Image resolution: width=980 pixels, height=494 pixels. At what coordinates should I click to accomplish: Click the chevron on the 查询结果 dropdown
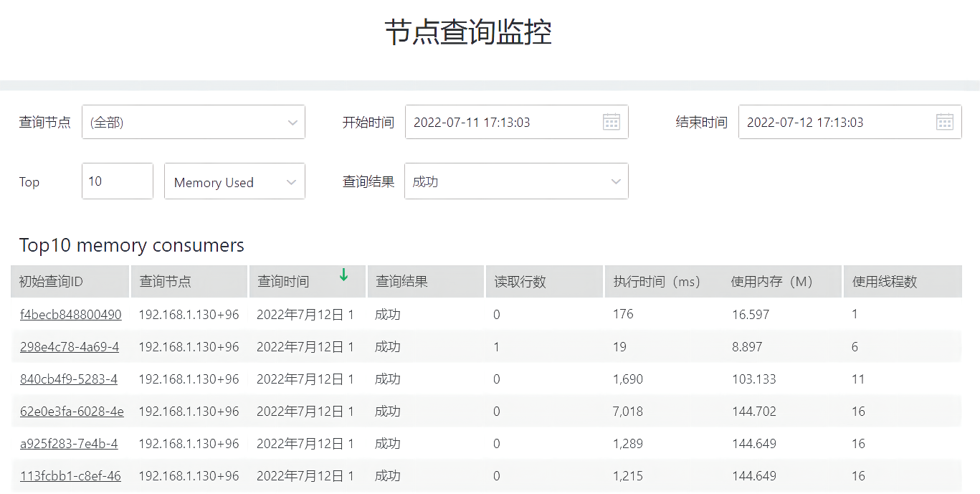tap(615, 181)
